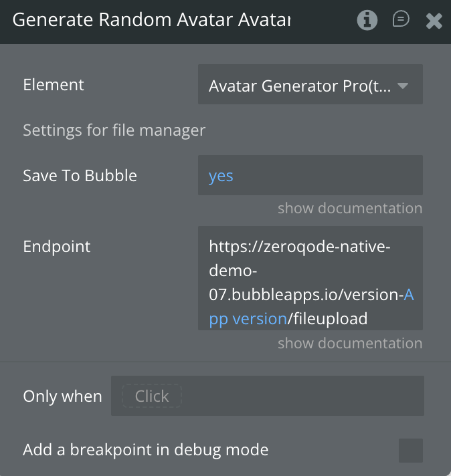The image size is (451, 476).
Task: Click the "Endpoint" label
Action: 56,246
